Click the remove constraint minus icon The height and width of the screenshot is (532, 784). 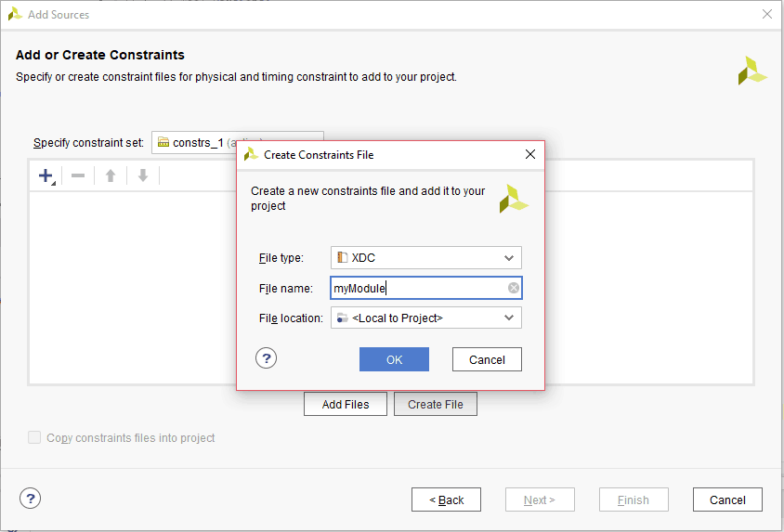pyautogui.click(x=78, y=175)
